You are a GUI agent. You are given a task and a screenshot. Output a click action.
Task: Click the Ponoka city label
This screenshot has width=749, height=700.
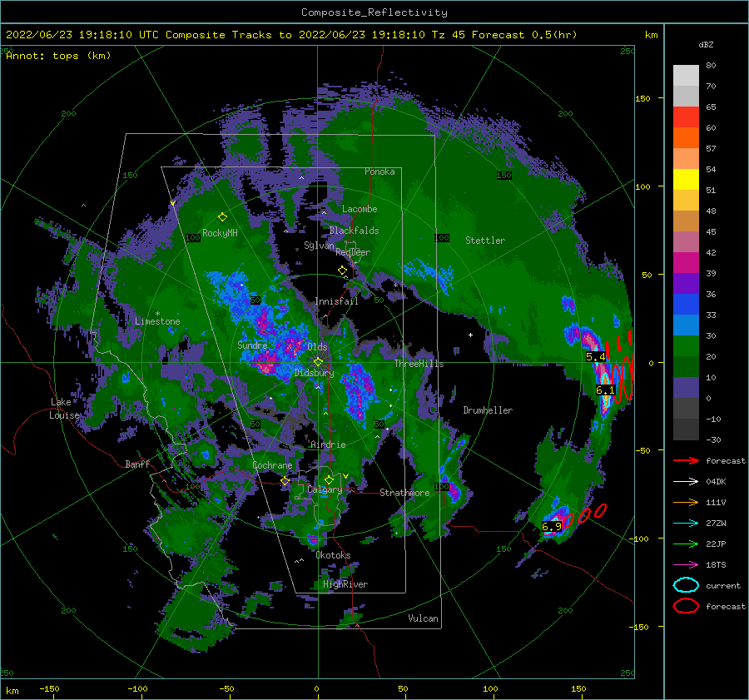coord(379,171)
